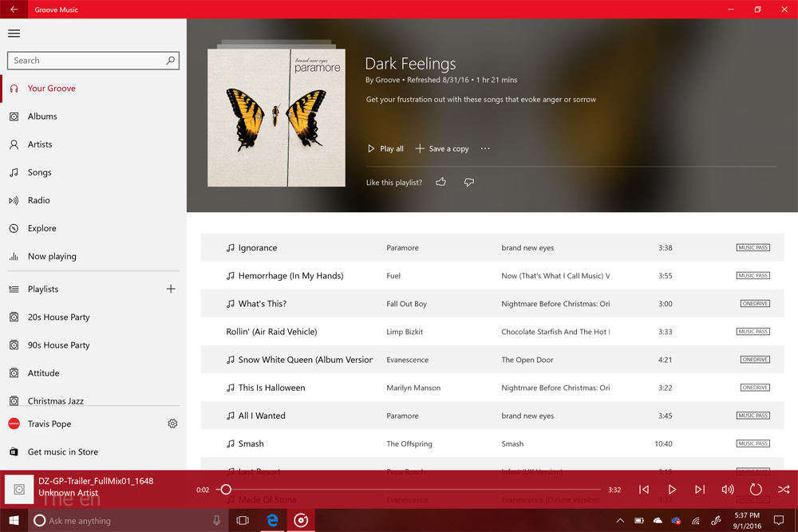Screen dimensions: 798x532
Task: Open Radio in the sidebar
Action: (x=93, y=200)
